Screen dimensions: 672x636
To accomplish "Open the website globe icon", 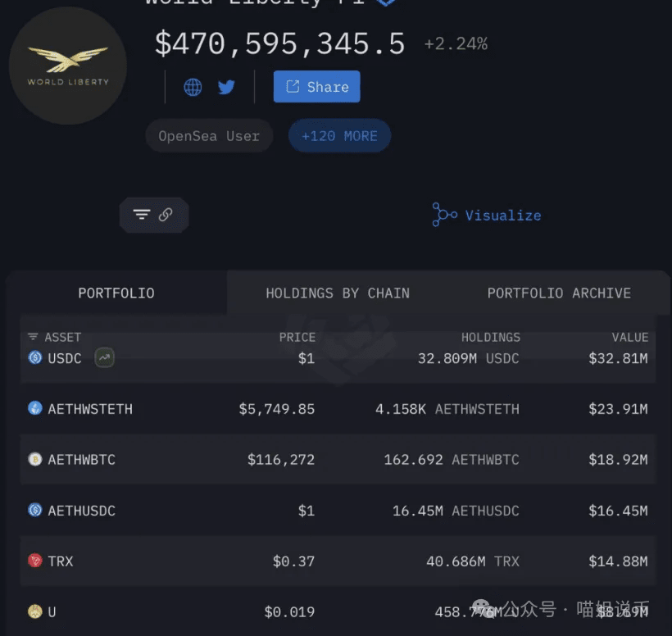I will pos(193,87).
